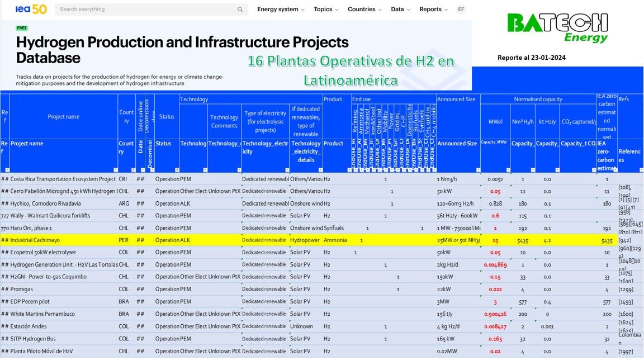This screenshot has height=360, width=644.
Task: Select the highlighted 'Industrial Cachimayo' cell
Action: click(64, 240)
